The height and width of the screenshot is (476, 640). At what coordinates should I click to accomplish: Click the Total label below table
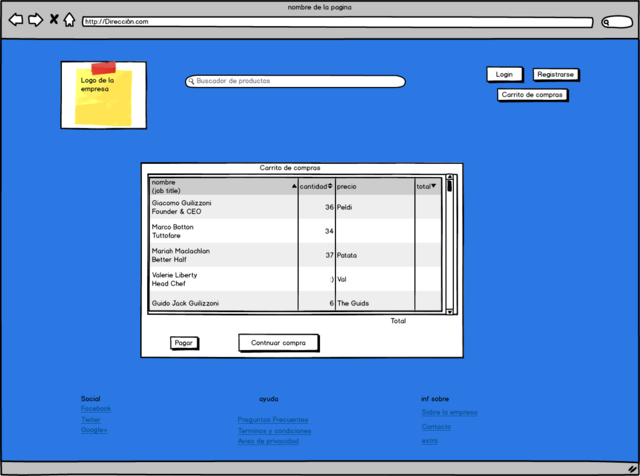pyautogui.click(x=398, y=321)
